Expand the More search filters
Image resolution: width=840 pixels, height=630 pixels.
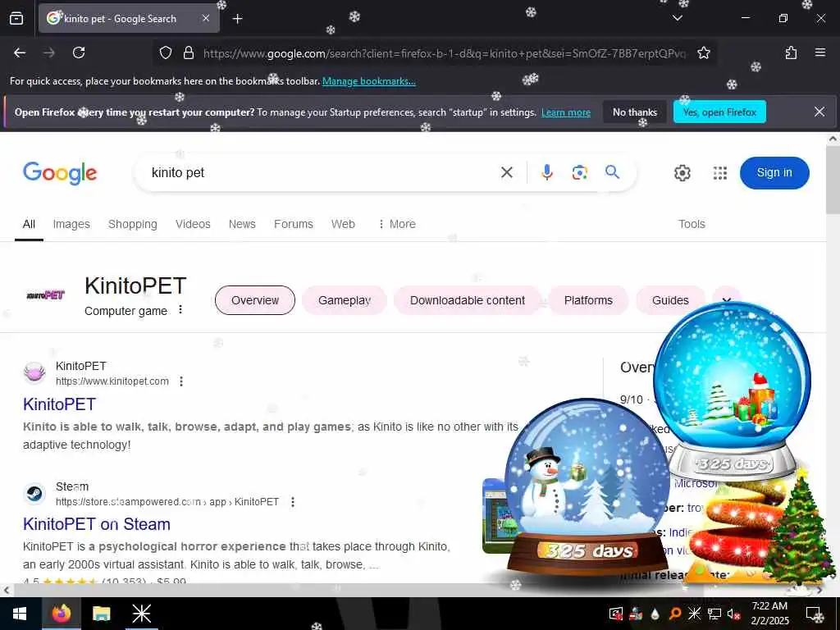[x=397, y=224]
